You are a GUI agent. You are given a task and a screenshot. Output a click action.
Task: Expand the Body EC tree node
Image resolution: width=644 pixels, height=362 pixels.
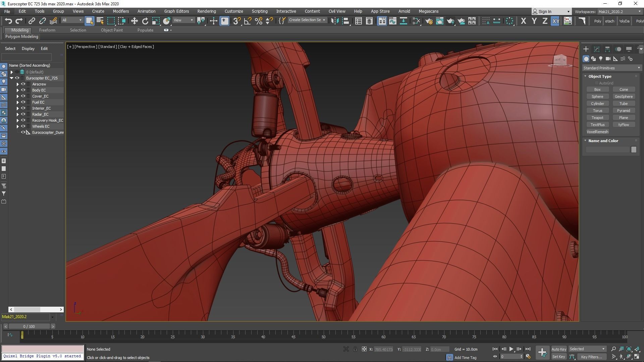[x=18, y=90]
